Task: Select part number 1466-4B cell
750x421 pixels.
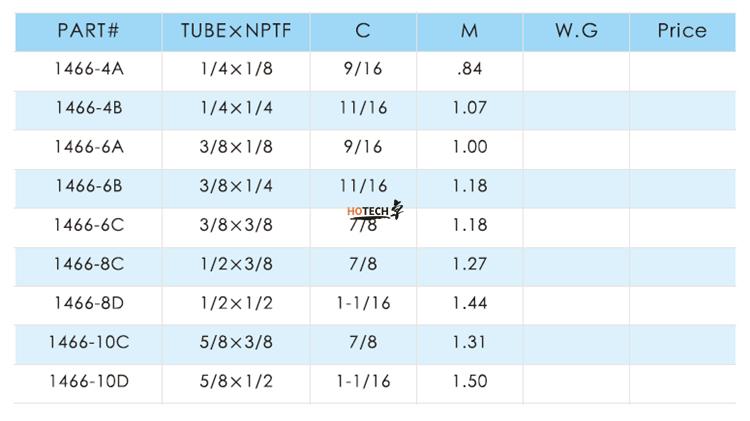Action: click(88, 108)
